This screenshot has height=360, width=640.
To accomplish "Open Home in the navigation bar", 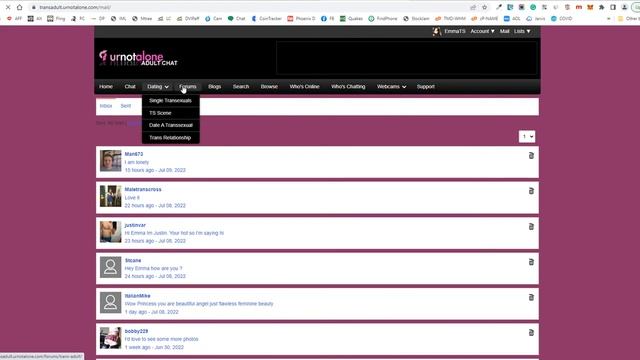I will pyautogui.click(x=106, y=87).
